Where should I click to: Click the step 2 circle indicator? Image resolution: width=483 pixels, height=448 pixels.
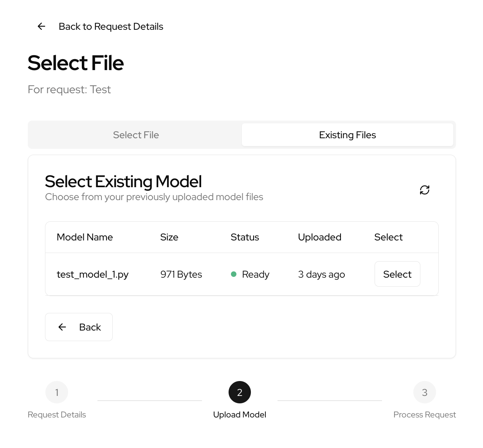pos(240,392)
